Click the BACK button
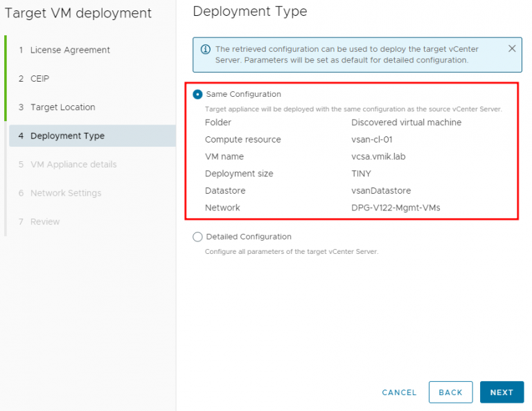This screenshot has height=411, width=532. 450,392
